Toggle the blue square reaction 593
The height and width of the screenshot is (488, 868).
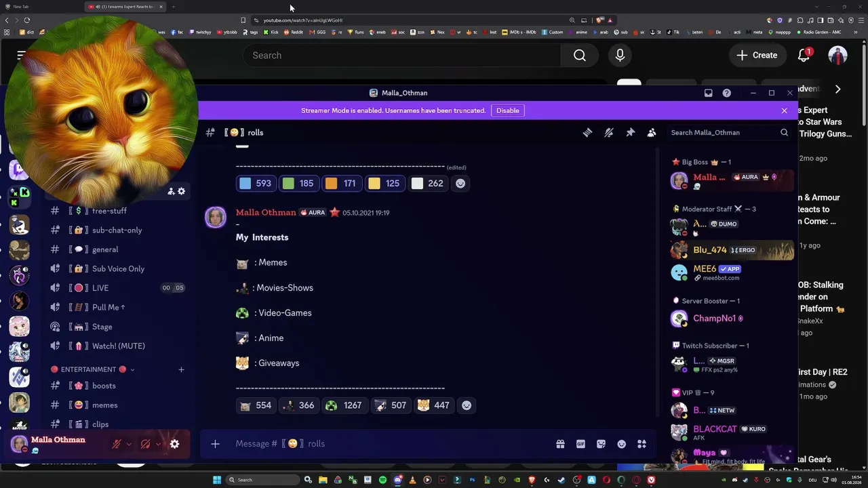255,183
